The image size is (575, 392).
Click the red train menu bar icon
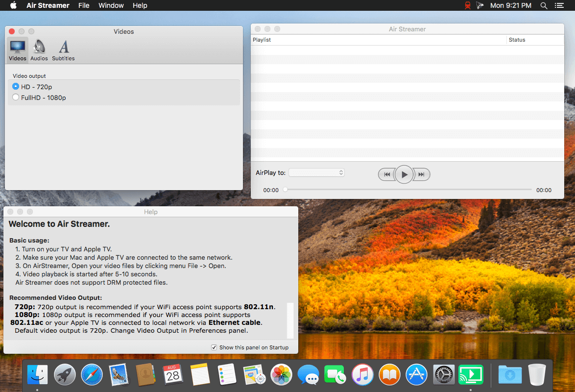tap(468, 5)
